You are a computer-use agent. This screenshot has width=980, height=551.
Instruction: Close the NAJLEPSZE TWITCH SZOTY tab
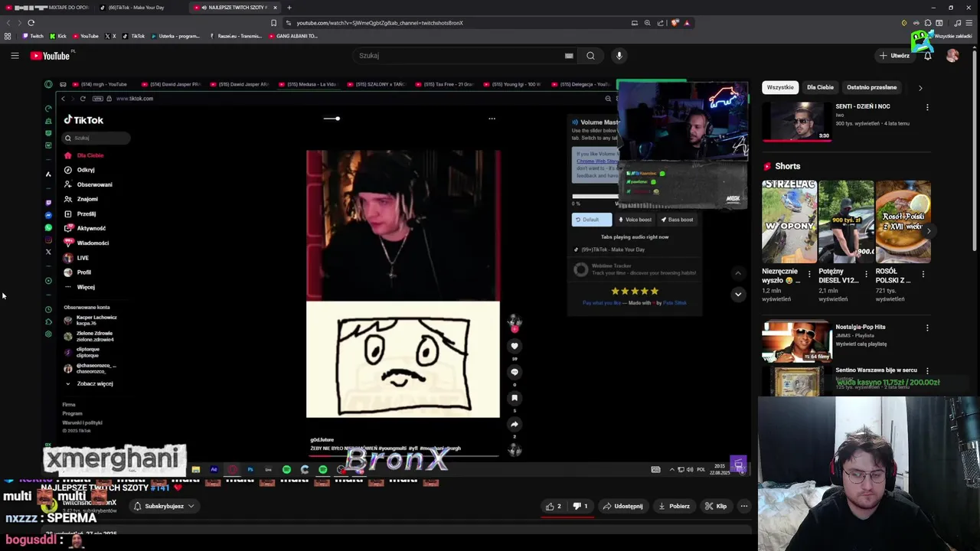pyautogui.click(x=275, y=8)
